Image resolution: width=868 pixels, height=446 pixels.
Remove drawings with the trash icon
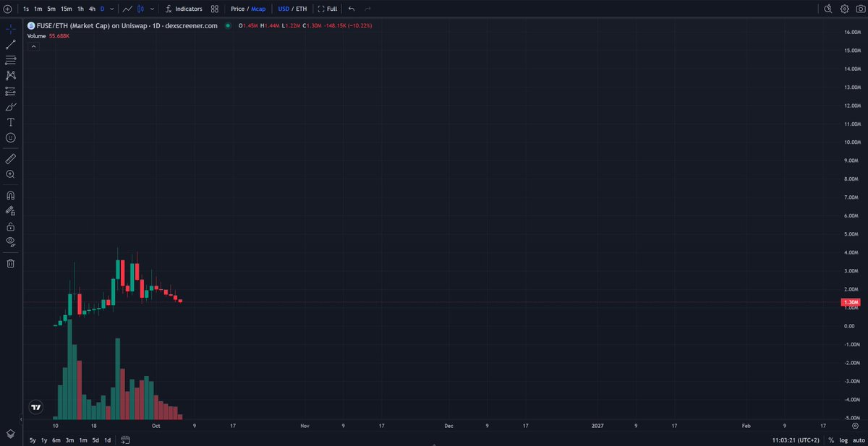pos(10,263)
